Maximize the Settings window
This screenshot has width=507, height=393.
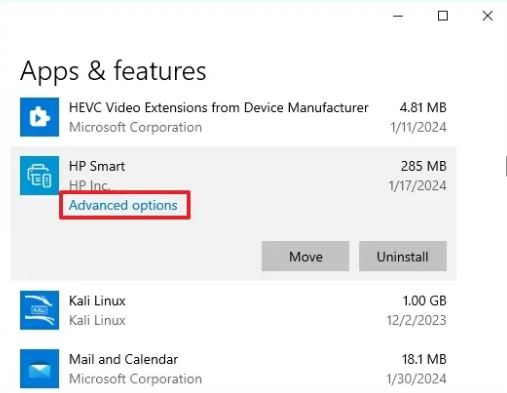click(443, 16)
